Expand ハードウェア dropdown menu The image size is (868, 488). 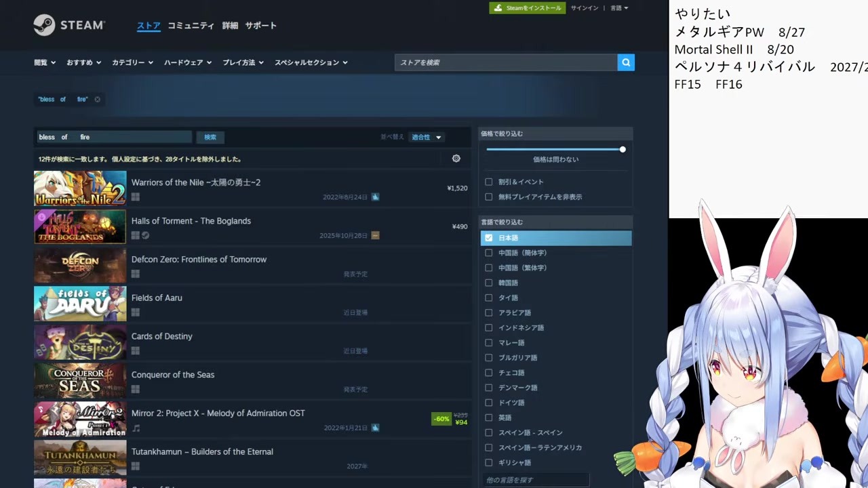click(188, 62)
